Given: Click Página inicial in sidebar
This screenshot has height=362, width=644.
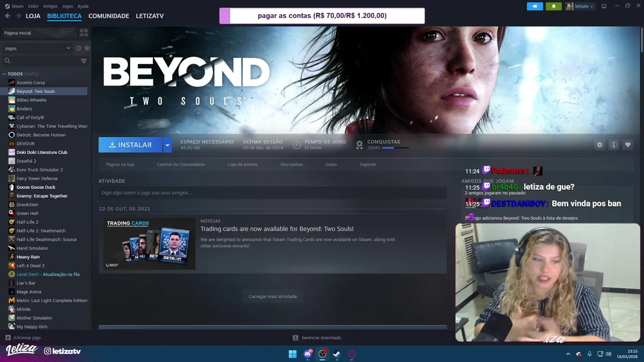Looking at the screenshot, I should pyautogui.click(x=39, y=33).
